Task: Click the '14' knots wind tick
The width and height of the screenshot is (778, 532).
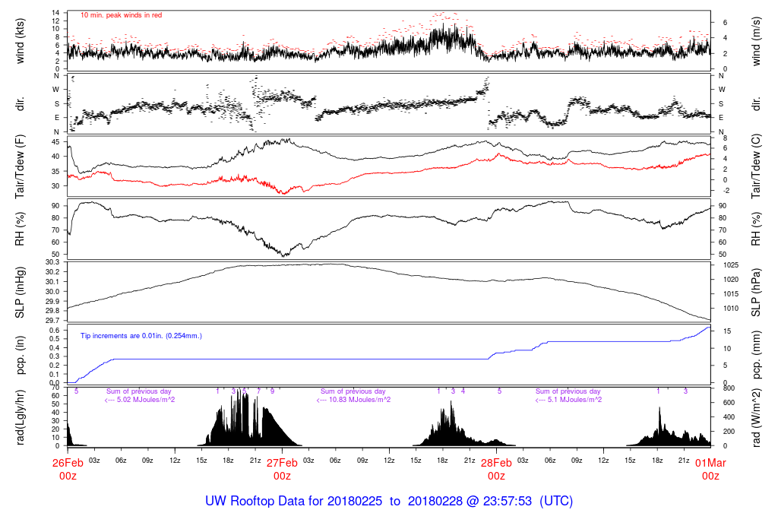Action: tap(55, 13)
